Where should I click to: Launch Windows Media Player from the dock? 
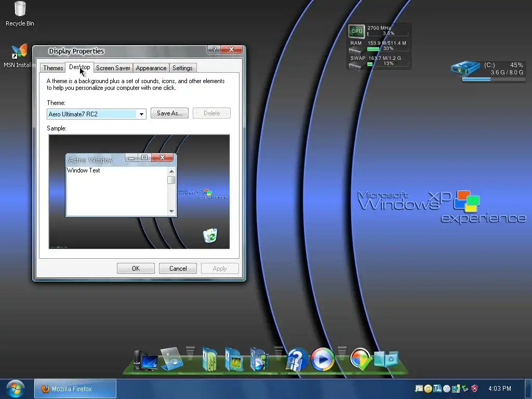[x=322, y=359]
